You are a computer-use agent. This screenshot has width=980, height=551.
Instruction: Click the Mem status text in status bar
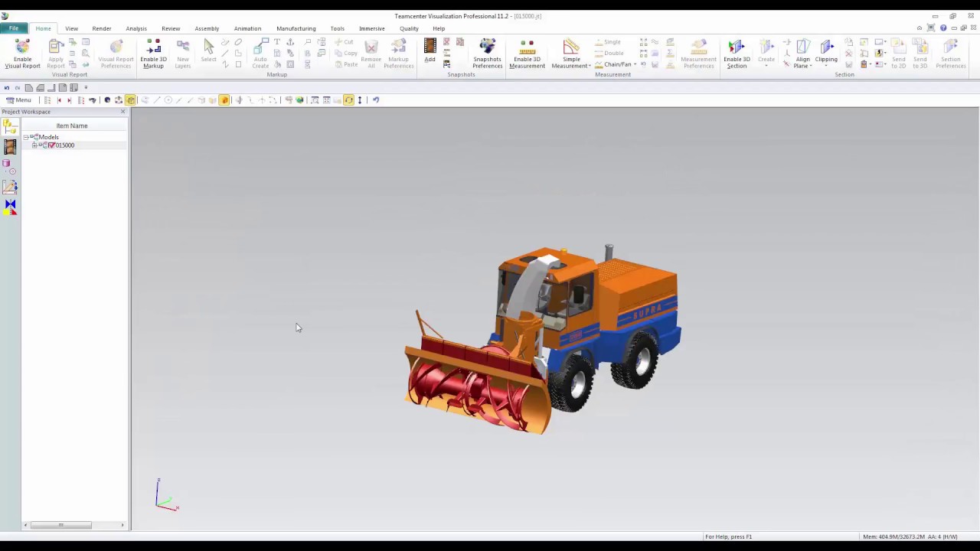pyautogui.click(x=910, y=536)
